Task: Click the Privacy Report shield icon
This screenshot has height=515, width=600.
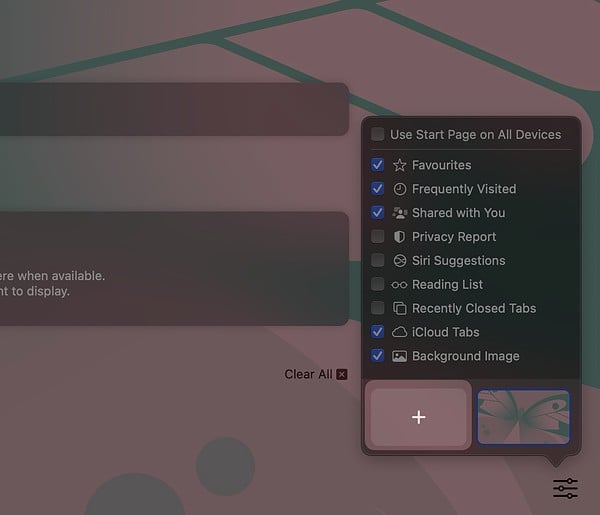Action: pyautogui.click(x=400, y=237)
